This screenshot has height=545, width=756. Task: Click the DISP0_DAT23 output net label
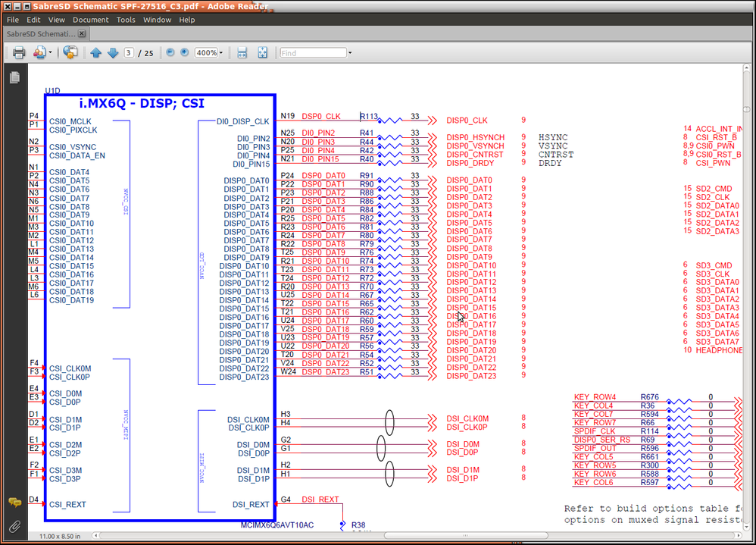(x=471, y=376)
